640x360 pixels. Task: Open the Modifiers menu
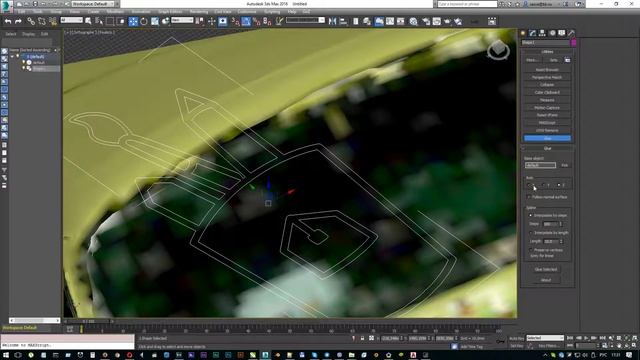115,12
